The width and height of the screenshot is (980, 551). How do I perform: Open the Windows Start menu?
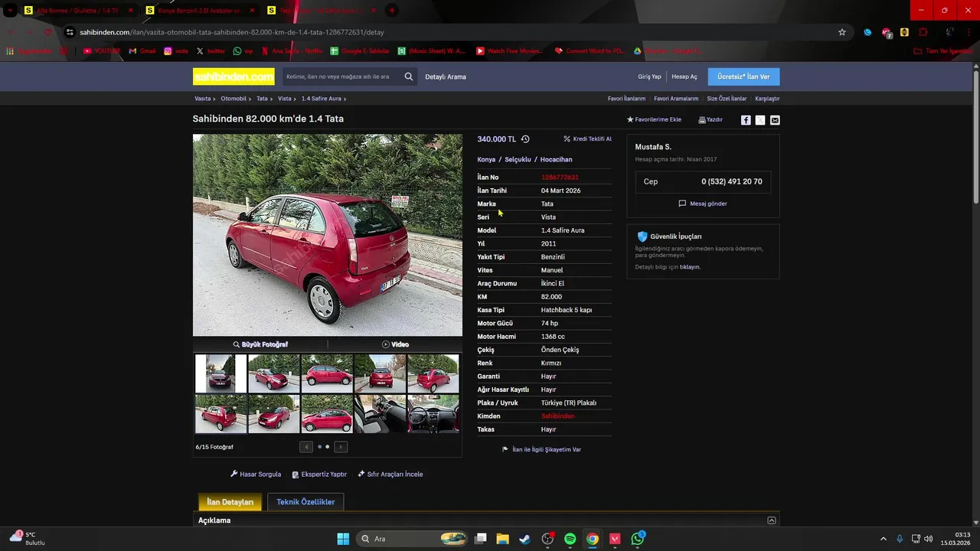click(x=343, y=539)
